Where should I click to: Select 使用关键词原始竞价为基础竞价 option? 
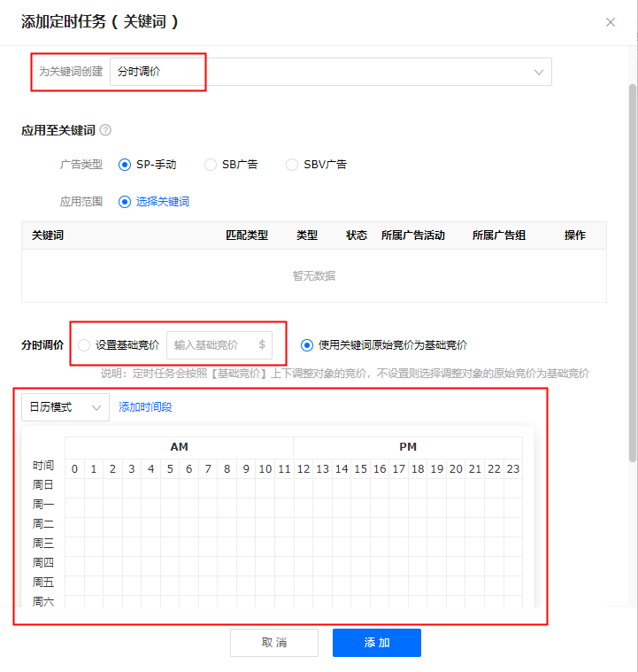tap(307, 345)
